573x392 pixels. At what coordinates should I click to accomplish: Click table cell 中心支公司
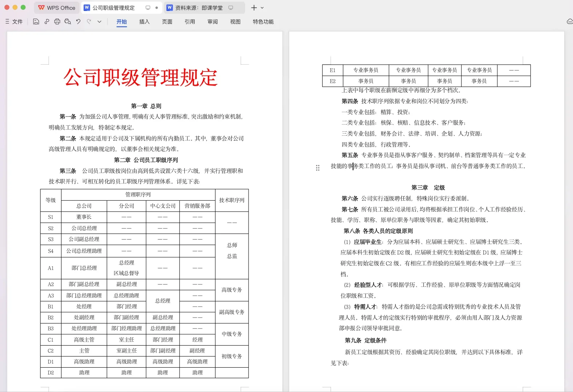(163, 206)
